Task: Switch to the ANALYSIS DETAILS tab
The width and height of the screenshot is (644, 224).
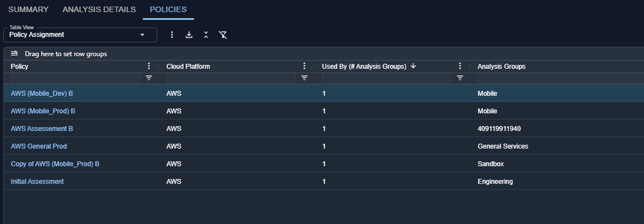Action: [x=99, y=9]
